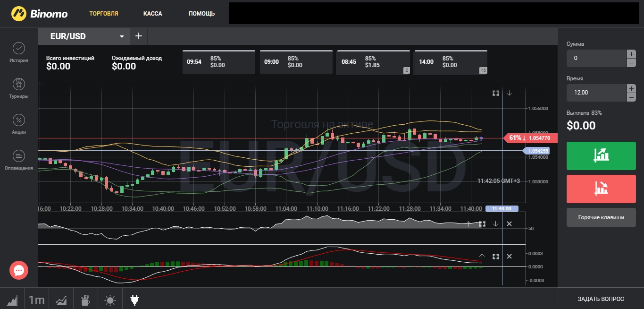Move the main chart panel down
644x309 pixels.
[x=510, y=93]
